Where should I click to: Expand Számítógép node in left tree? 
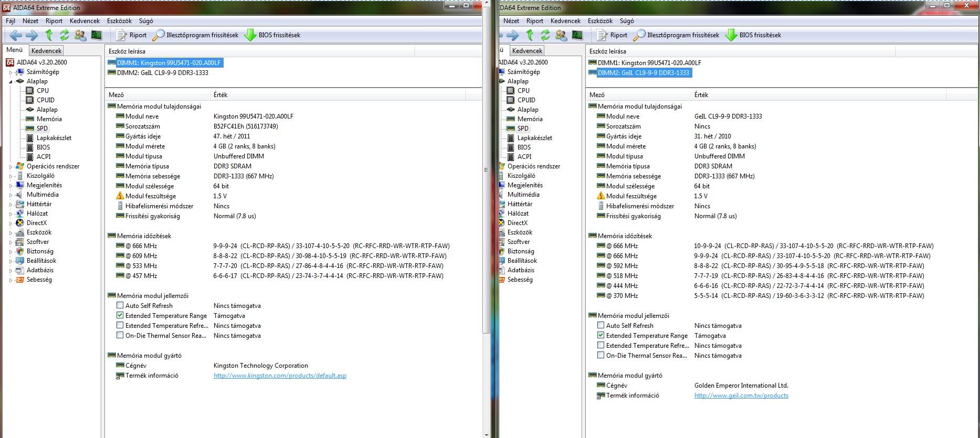coord(10,72)
